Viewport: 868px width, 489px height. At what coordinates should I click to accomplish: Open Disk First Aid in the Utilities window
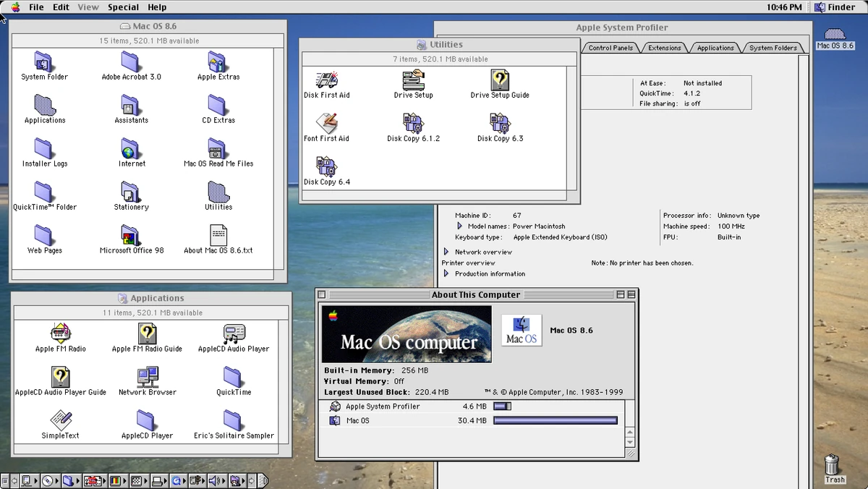click(x=326, y=80)
